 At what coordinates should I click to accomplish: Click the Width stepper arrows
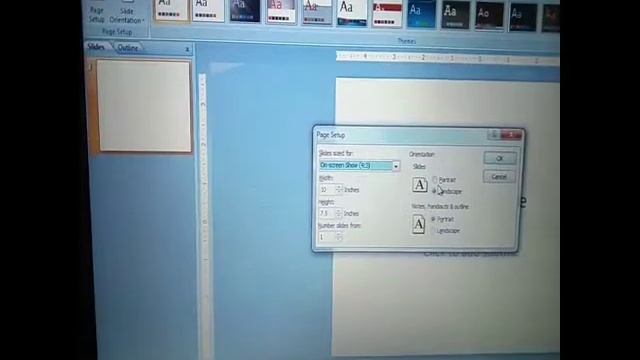tap(339, 189)
